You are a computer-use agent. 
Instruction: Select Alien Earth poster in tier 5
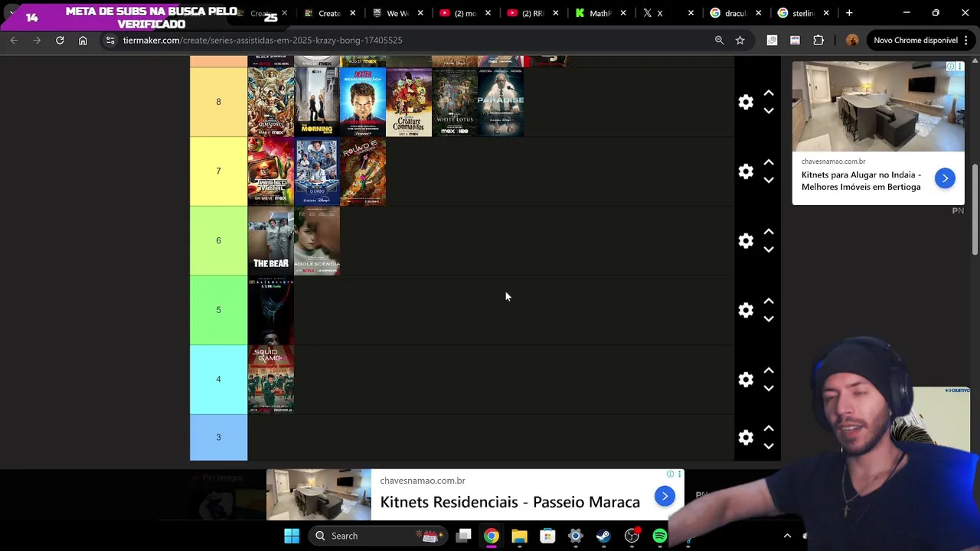coord(271,310)
